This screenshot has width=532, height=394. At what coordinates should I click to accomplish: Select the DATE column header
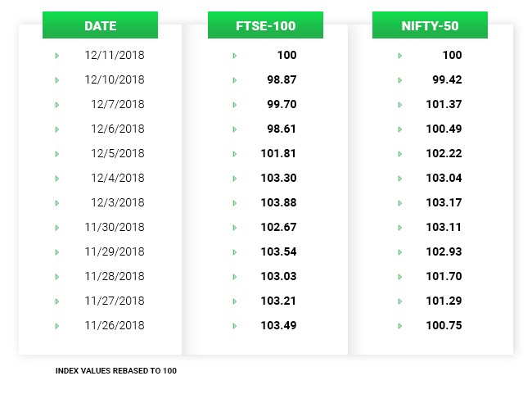100,25
